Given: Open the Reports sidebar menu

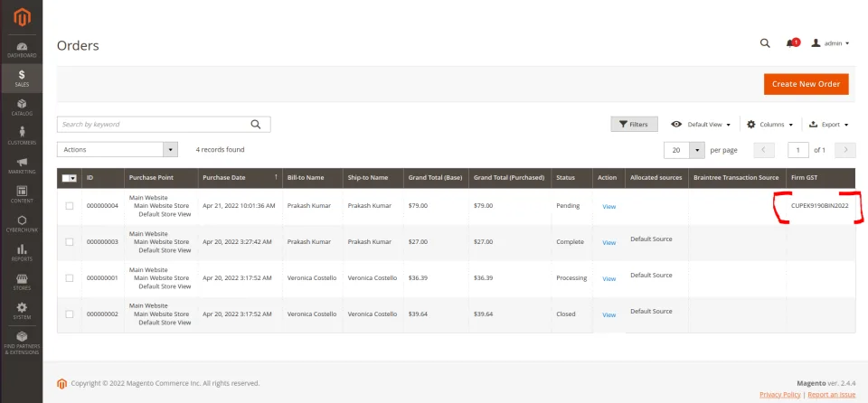Looking at the screenshot, I should (x=22, y=252).
